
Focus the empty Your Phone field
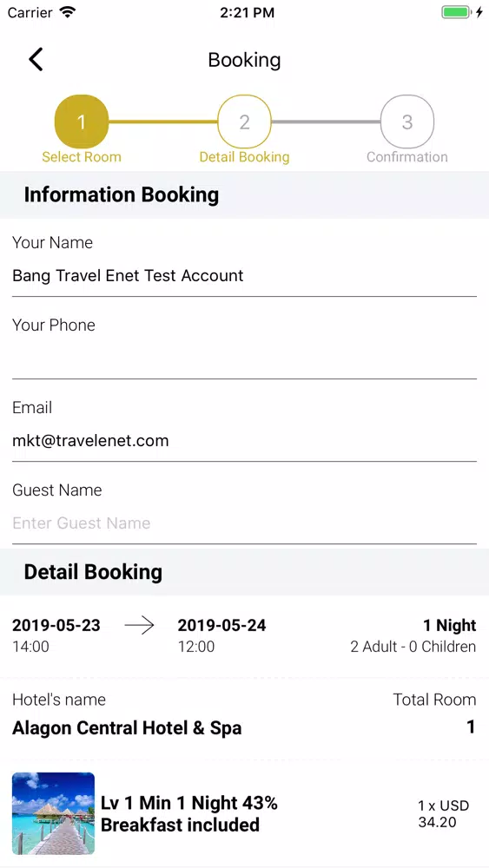pyautogui.click(x=244, y=358)
